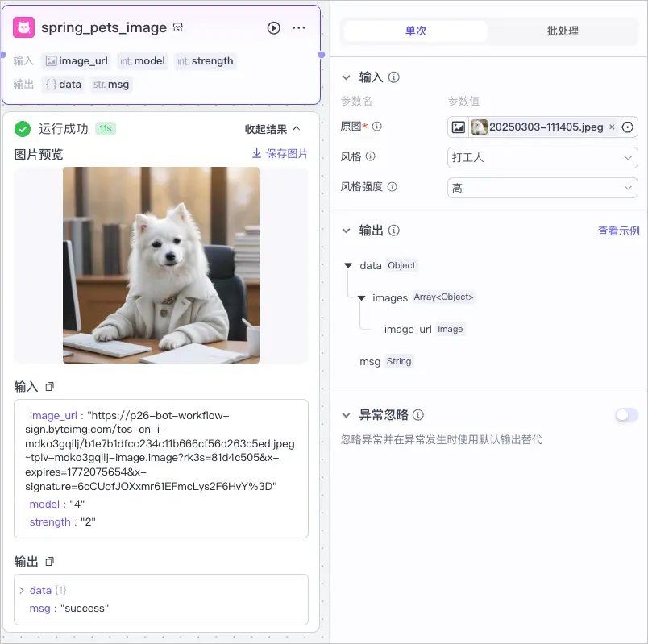Viewport: 648px width, 644px height.
Task: Collapse the 输出 section in right panel
Action: point(347,231)
